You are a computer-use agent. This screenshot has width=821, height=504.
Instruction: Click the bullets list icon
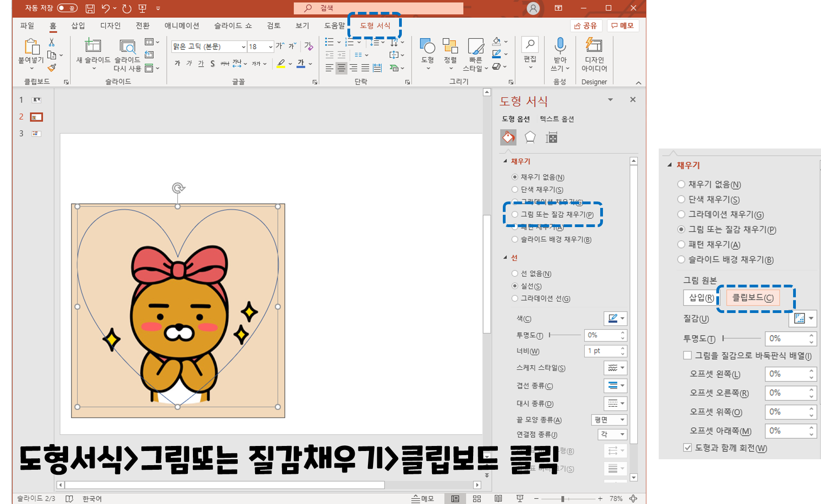point(329,42)
